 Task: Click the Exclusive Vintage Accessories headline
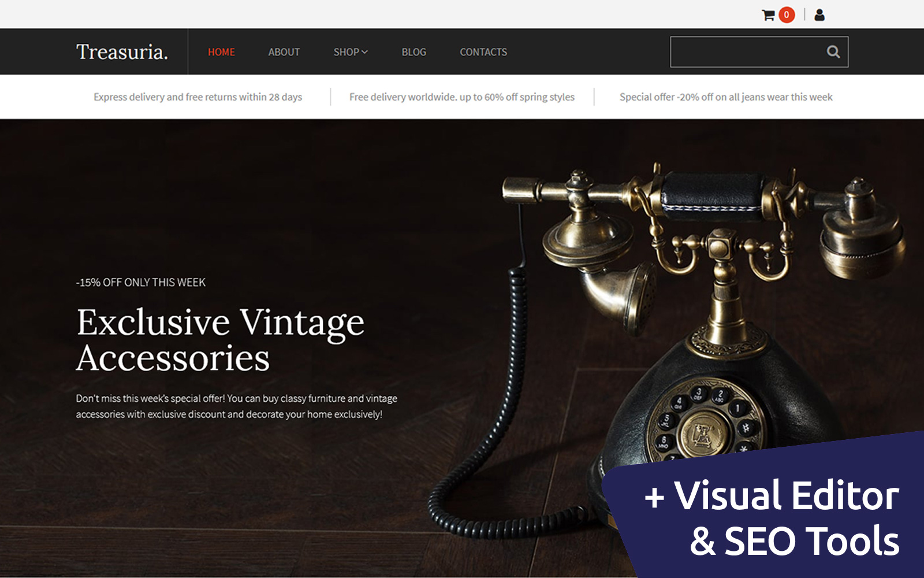(x=220, y=340)
